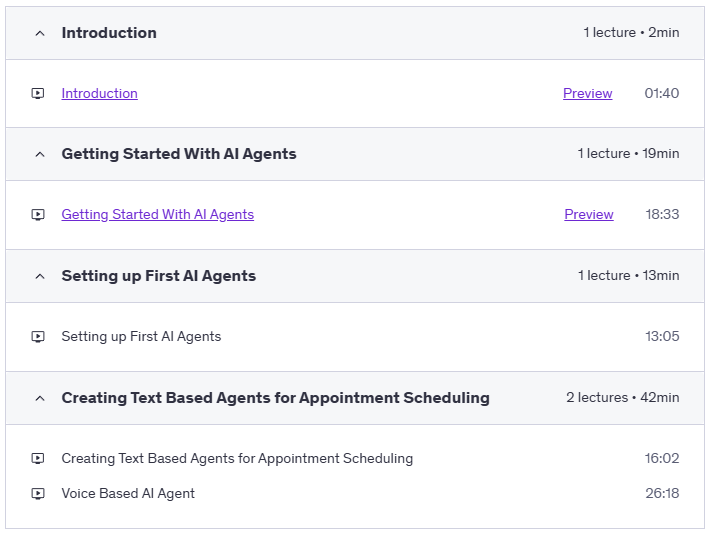The height and width of the screenshot is (535, 712).
Task: Open Getting Started With AI Agents lecture link
Action: (x=157, y=215)
